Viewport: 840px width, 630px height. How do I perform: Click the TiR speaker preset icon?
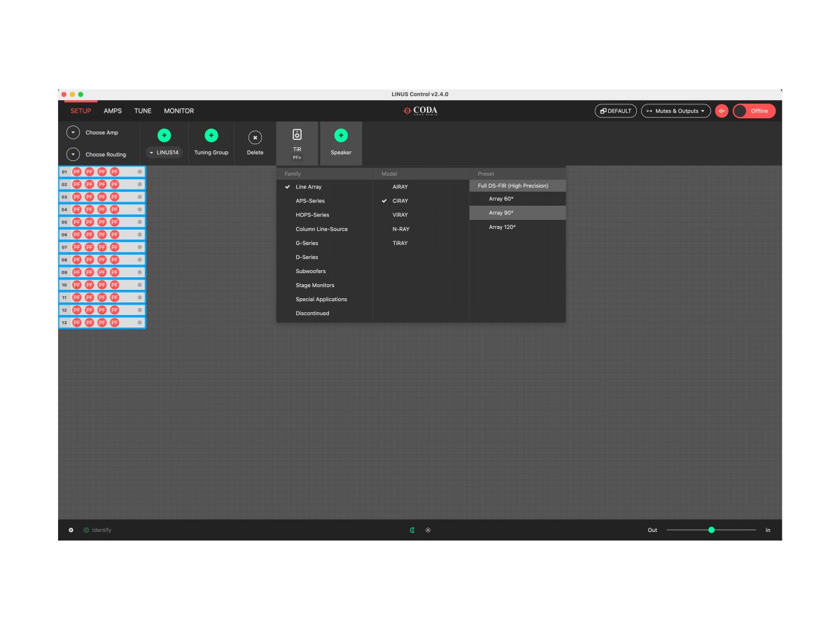[x=297, y=135]
